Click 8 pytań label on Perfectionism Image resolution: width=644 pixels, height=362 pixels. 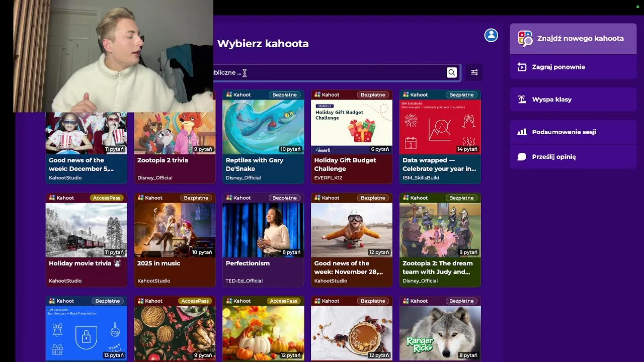click(291, 252)
